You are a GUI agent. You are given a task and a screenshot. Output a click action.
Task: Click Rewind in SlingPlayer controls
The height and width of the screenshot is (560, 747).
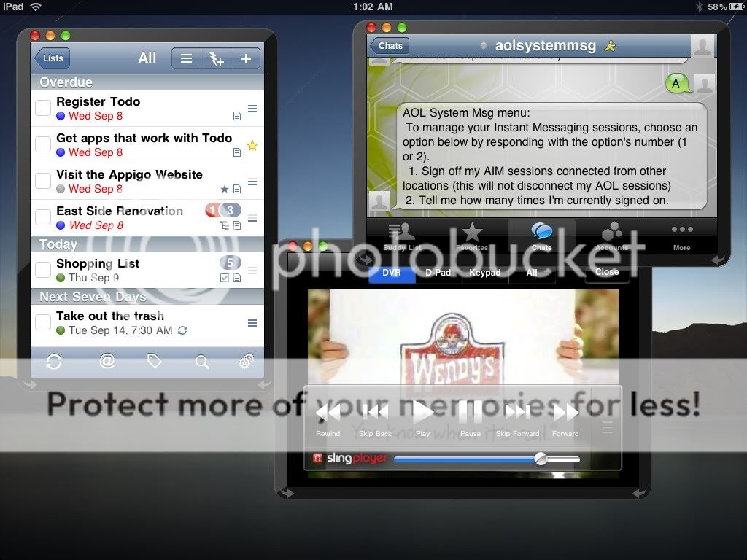328,419
